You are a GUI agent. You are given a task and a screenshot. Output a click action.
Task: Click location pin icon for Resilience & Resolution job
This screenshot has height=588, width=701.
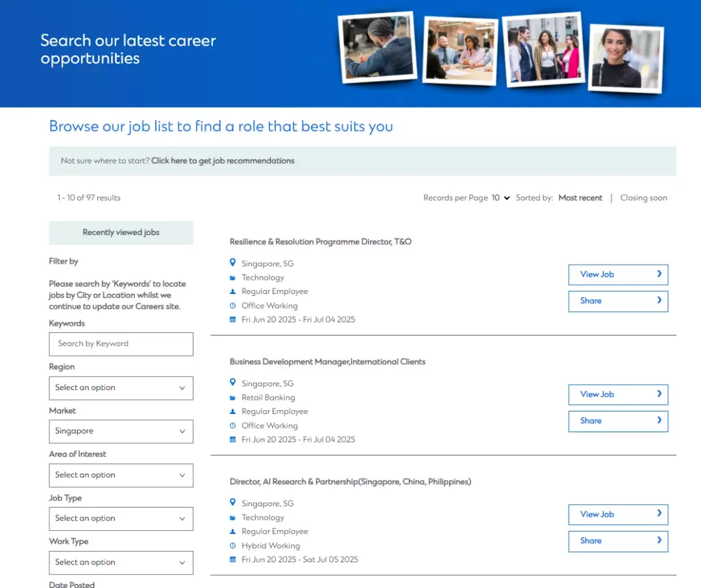pyautogui.click(x=232, y=262)
